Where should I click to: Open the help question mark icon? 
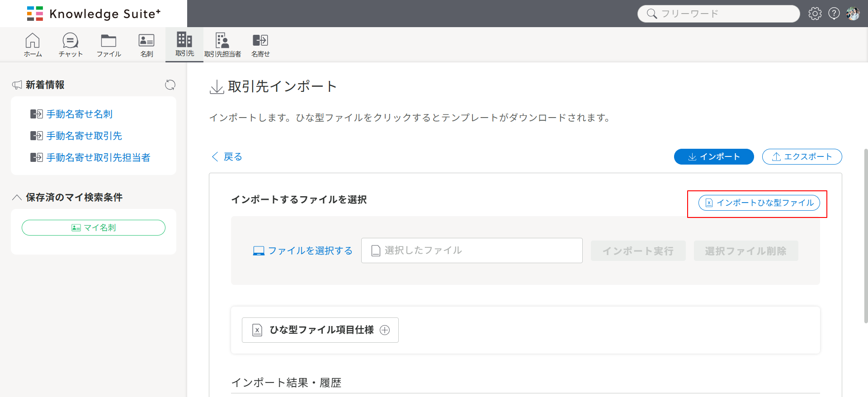[x=834, y=14]
